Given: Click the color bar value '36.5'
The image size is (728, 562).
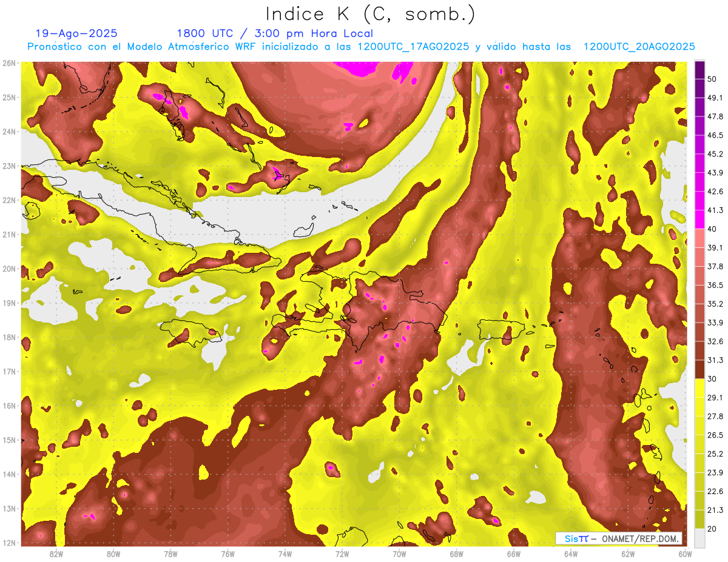Looking at the screenshot, I should tap(715, 285).
